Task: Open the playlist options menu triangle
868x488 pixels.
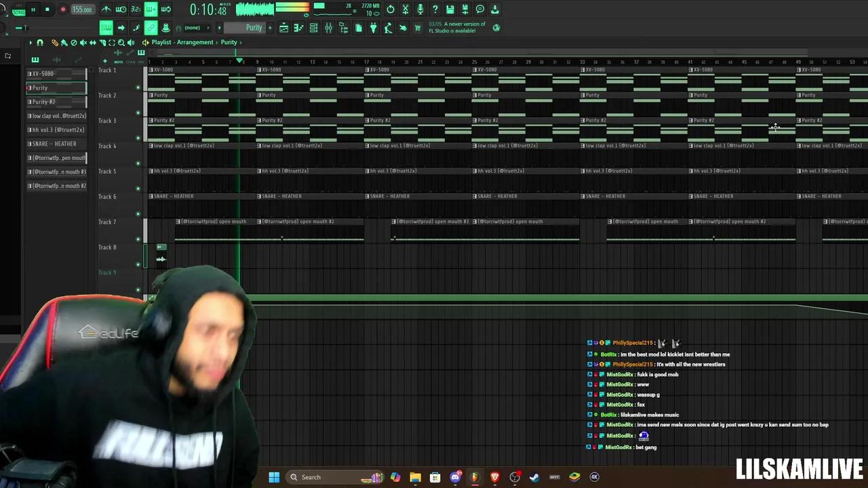Action: pos(31,42)
